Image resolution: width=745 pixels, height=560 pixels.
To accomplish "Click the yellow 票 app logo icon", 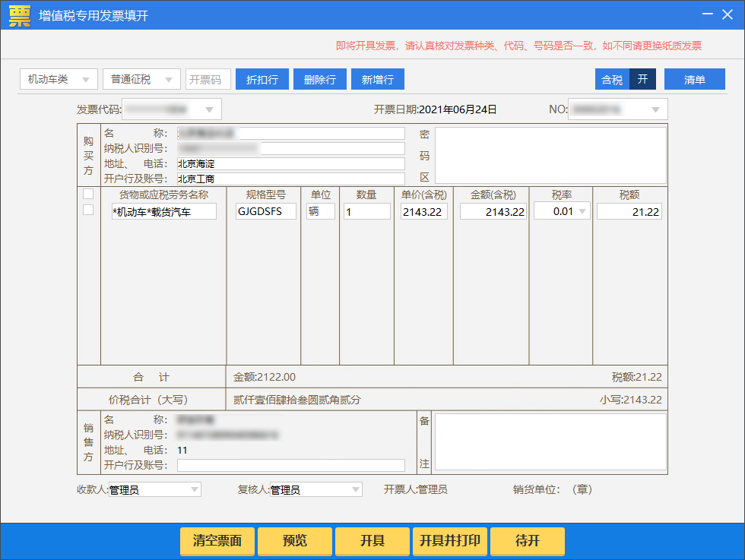I will [20, 15].
